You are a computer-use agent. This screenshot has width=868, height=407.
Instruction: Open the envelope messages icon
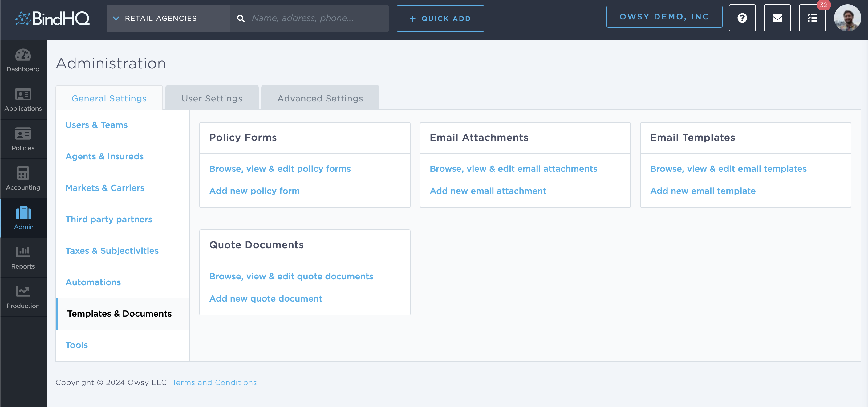pyautogui.click(x=777, y=18)
